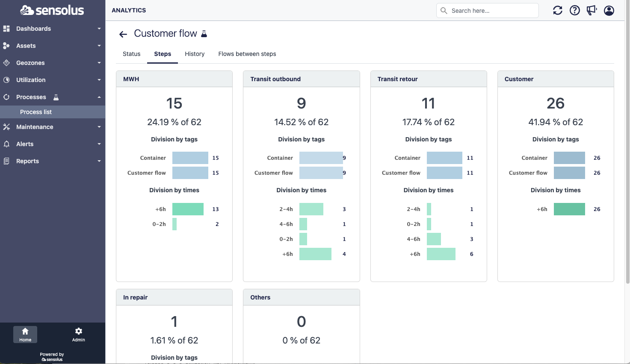Click the MWH count 15
The image size is (630, 364).
click(174, 103)
